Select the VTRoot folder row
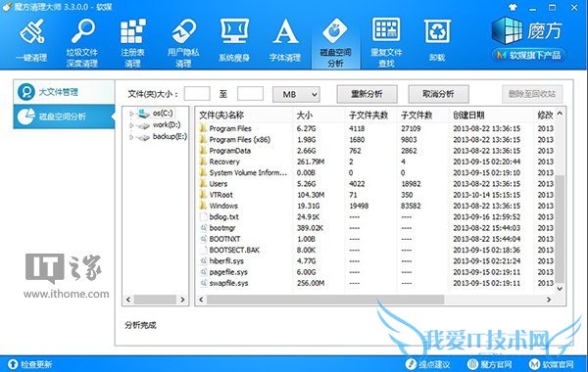 tap(375, 195)
